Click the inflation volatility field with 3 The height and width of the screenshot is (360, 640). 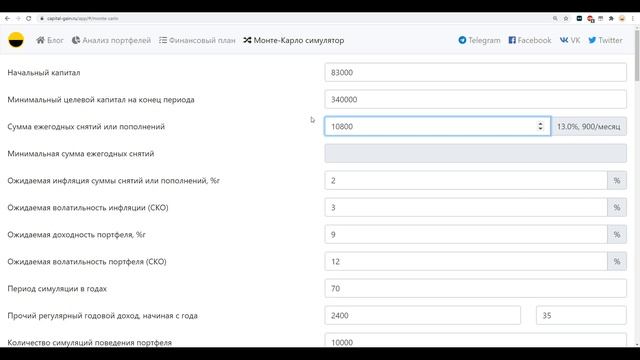466,207
